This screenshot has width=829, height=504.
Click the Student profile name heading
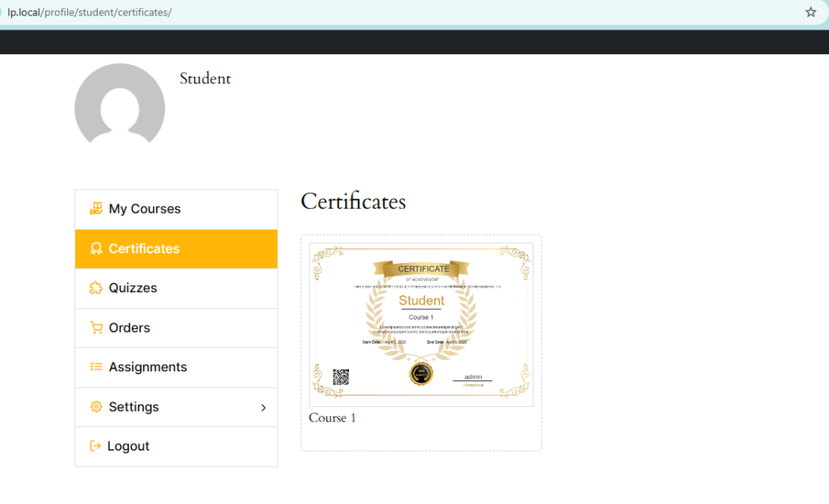pyautogui.click(x=205, y=78)
